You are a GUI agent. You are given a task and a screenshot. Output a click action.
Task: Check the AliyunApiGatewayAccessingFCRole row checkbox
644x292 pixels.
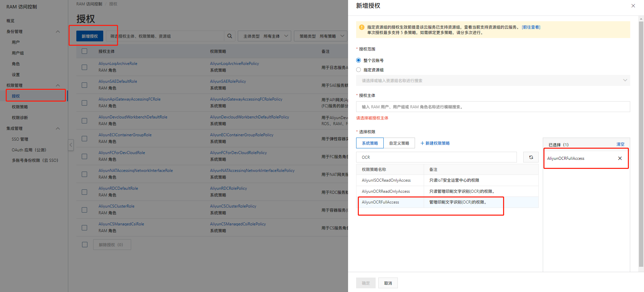pos(84,103)
